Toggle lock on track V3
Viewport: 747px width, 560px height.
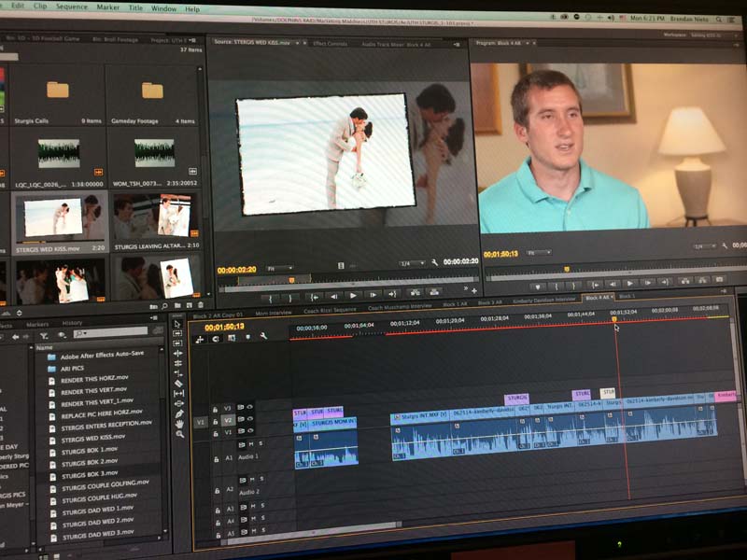click(216, 410)
